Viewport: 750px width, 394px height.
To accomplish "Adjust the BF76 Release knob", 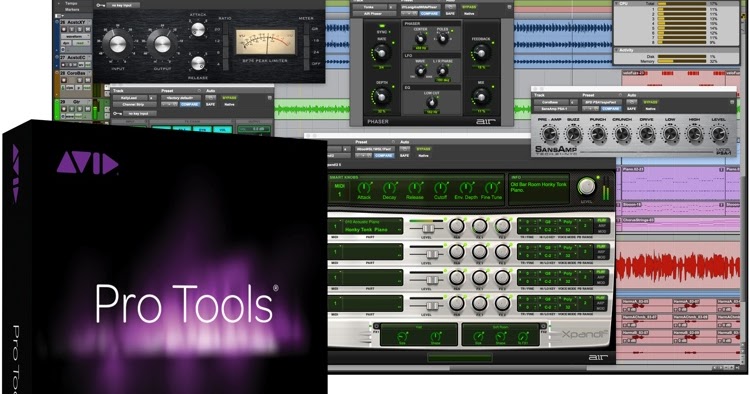I will pos(198,63).
